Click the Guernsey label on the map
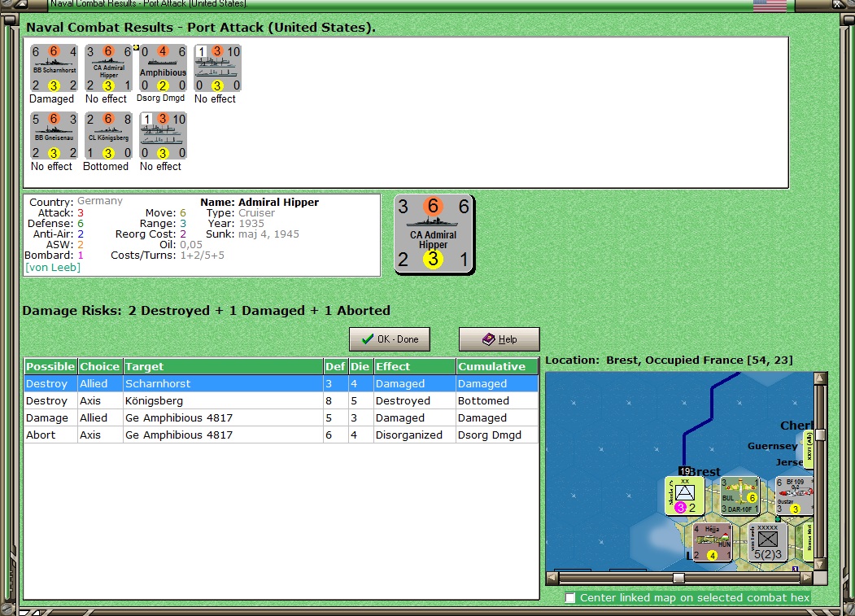This screenshot has height=616, width=855. pyautogui.click(x=772, y=446)
